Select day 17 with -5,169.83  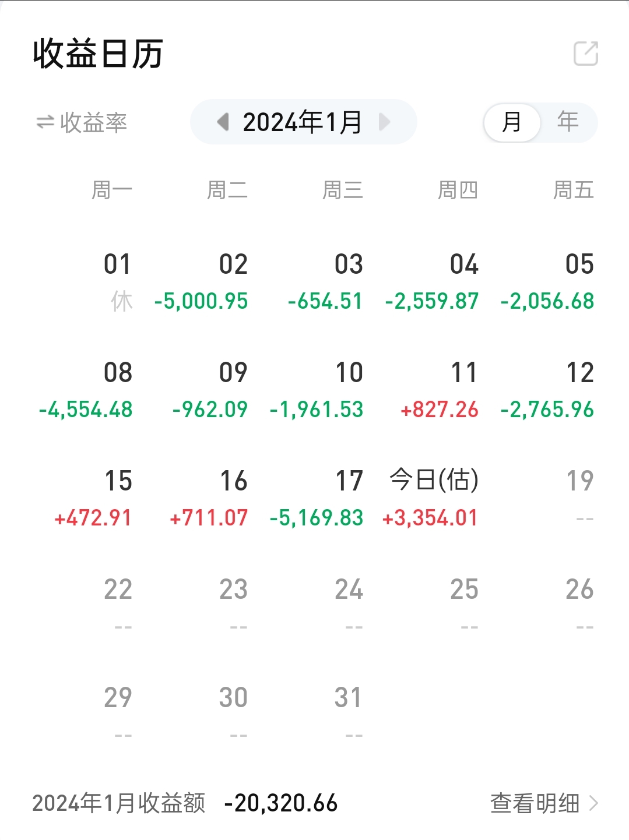pyautogui.click(x=318, y=499)
